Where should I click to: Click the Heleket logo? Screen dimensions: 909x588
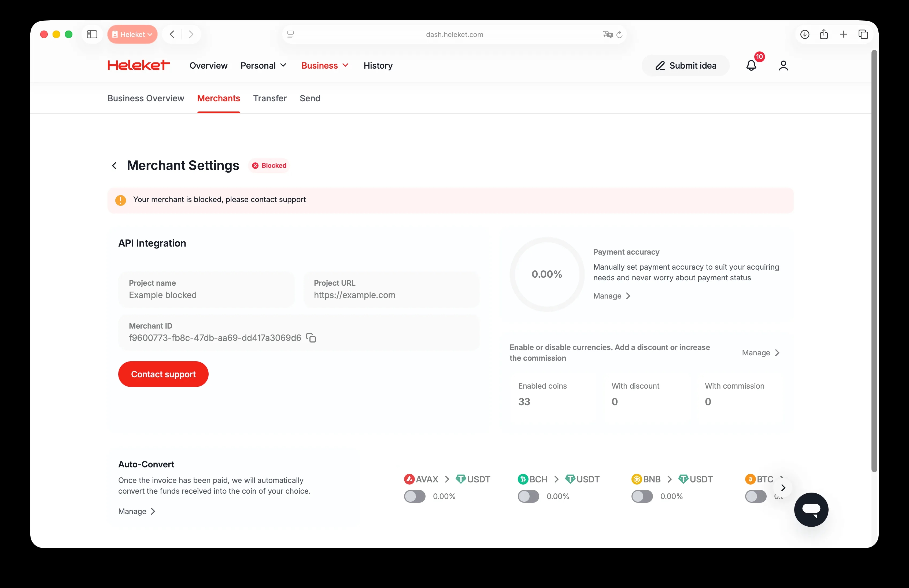[x=139, y=65]
